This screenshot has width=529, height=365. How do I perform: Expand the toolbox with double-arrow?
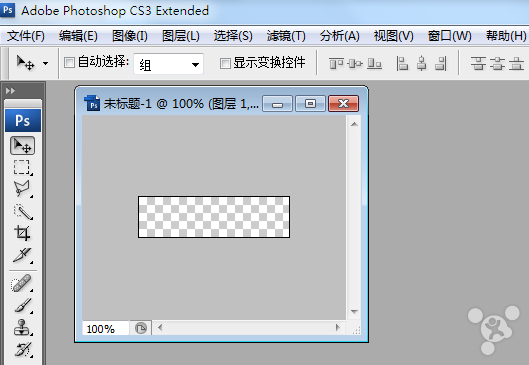point(10,90)
